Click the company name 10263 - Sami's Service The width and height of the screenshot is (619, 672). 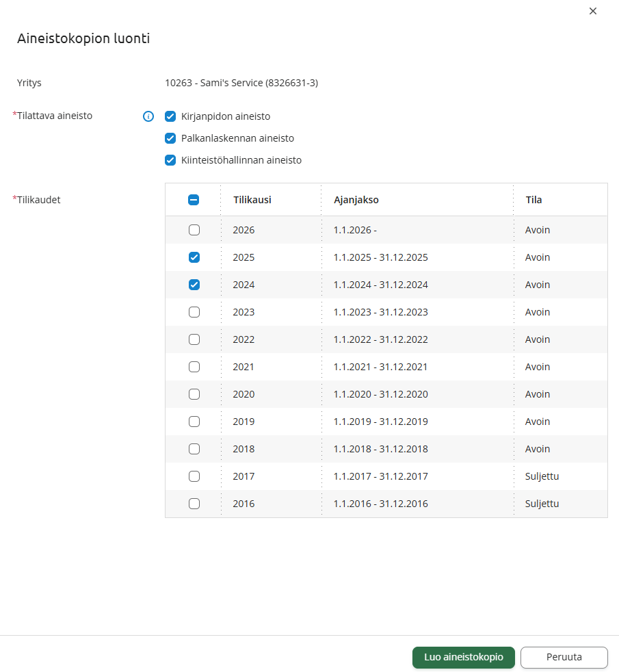pyautogui.click(x=241, y=83)
